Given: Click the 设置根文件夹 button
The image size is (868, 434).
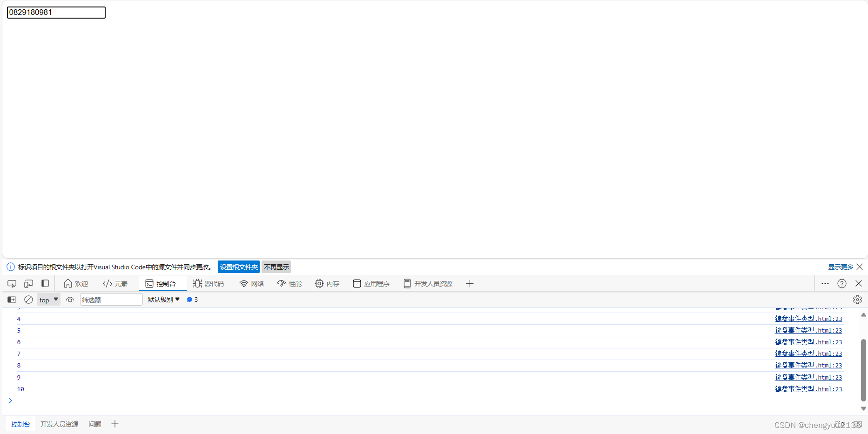Looking at the screenshot, I should pyautogui.click(x=238, y=267).
